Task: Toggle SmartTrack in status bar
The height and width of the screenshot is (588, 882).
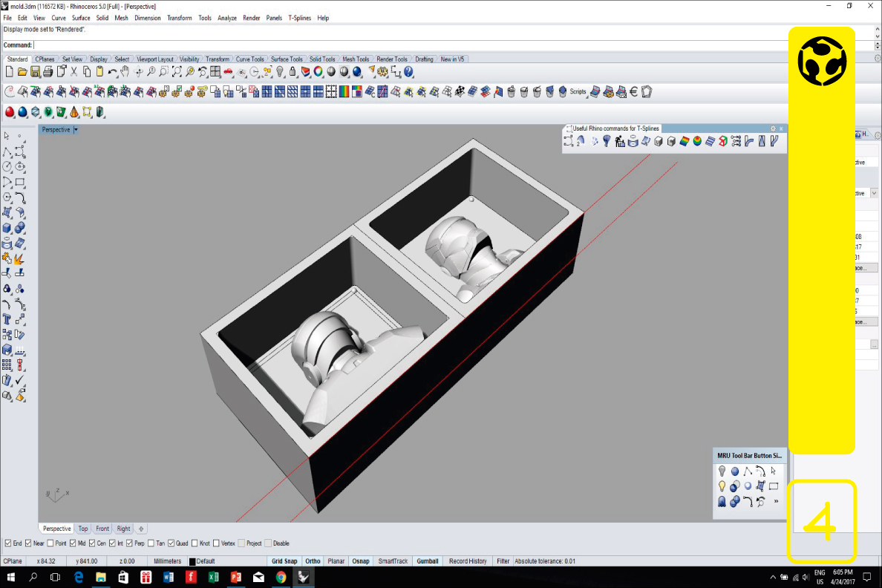Action: [393, 561]
